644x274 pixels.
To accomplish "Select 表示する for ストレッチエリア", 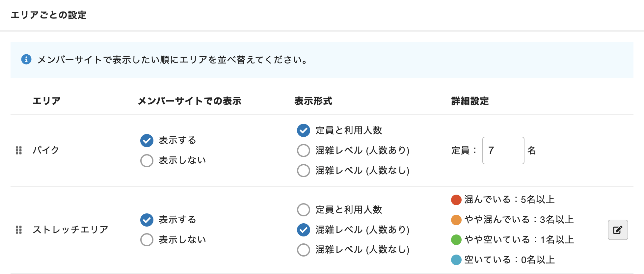I will [x=147, y=220].
